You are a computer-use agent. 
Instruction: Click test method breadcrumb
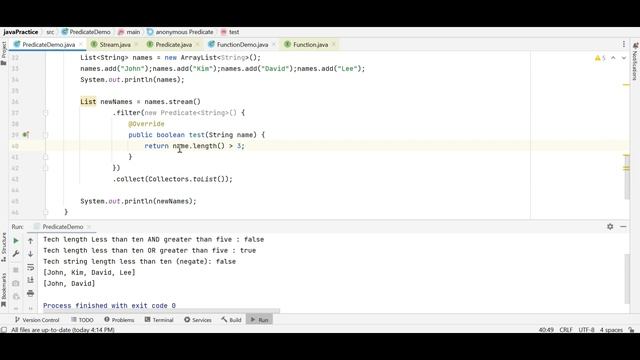[230, 32]
